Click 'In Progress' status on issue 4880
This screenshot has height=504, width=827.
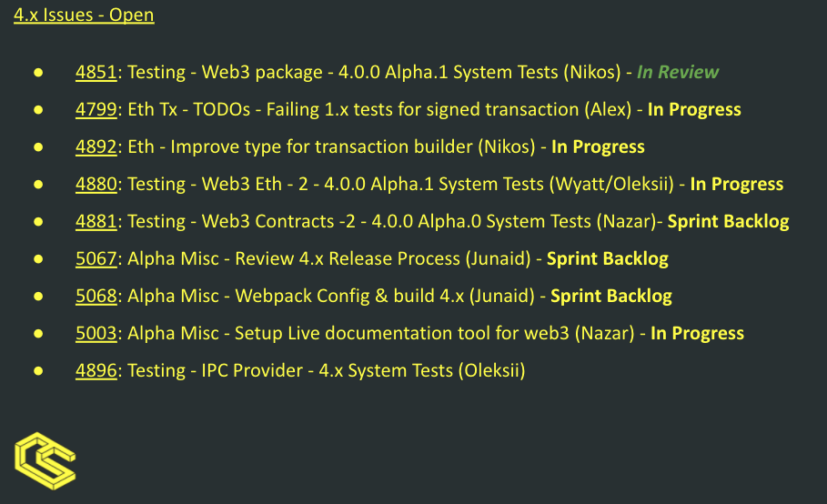tap(737, 185)
